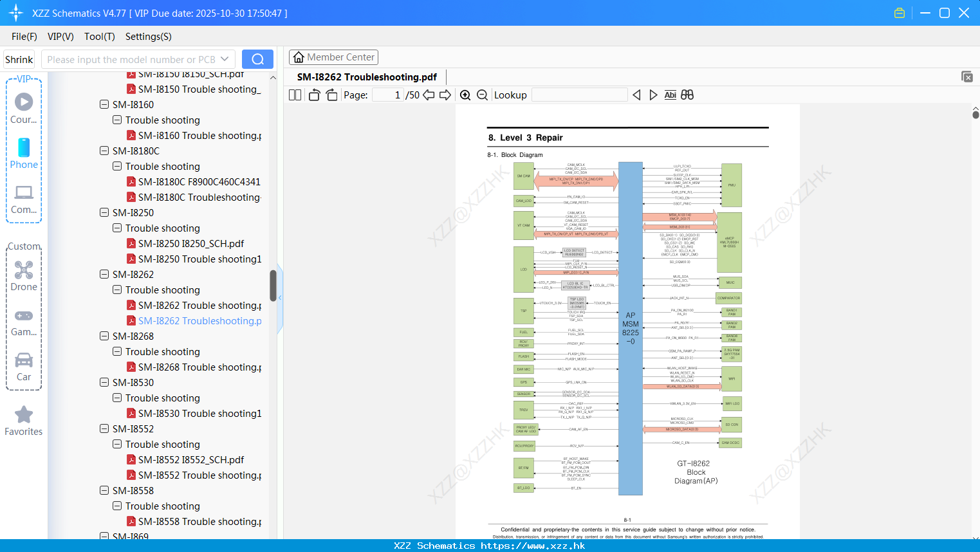Rotate page counterclockwise
980x552 pixels.
click(315, 95)
